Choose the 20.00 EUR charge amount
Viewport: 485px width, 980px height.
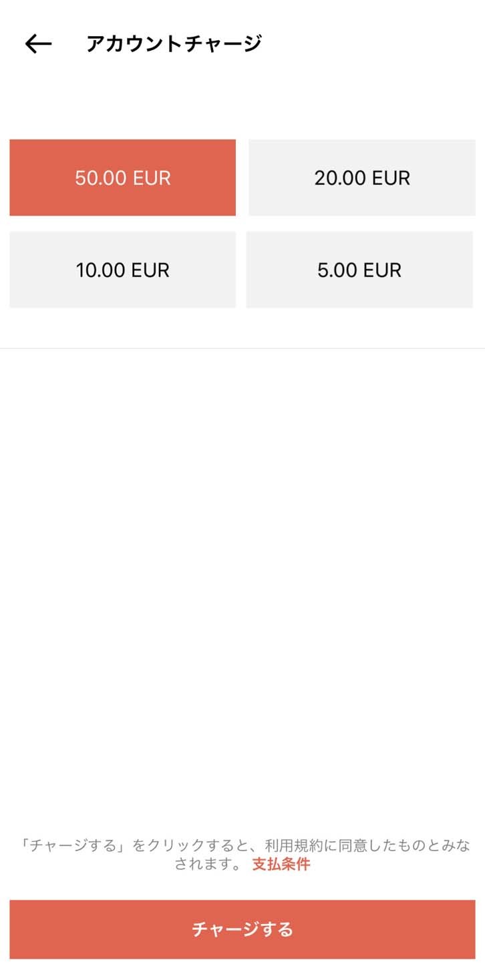coord(361,178)
